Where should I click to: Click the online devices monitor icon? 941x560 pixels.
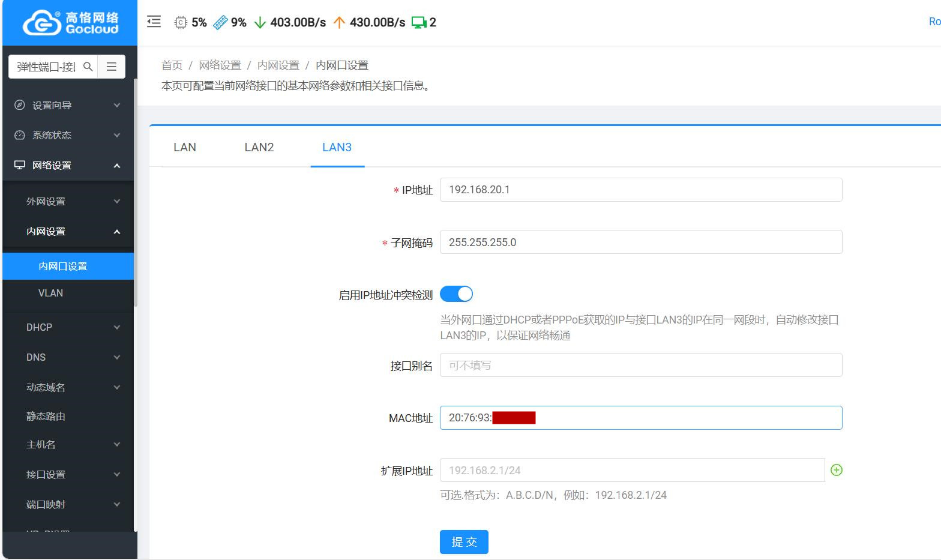[419, 23]
